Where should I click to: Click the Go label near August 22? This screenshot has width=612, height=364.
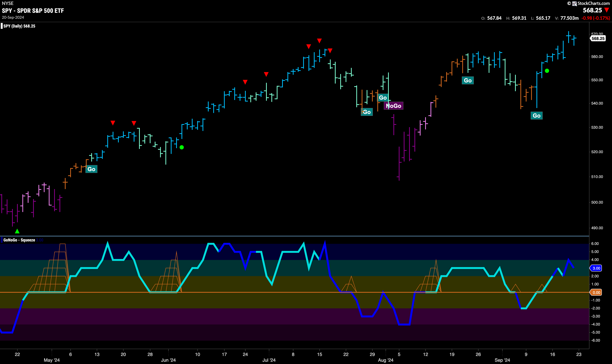468,80
